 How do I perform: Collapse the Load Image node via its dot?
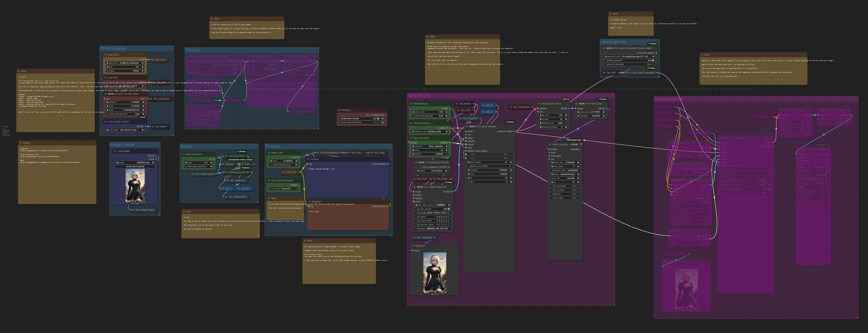[115, 151]
